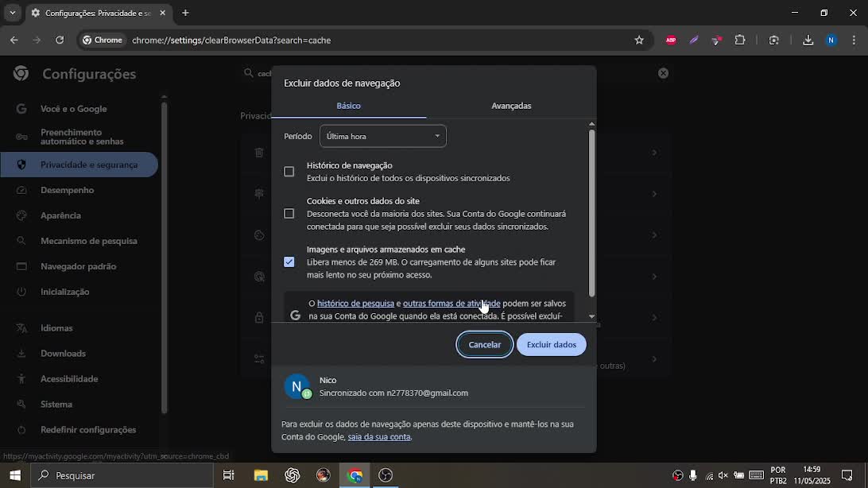Click the Cancelar button
This screenshot has width=868, height=488.
[x=484, y=345]
